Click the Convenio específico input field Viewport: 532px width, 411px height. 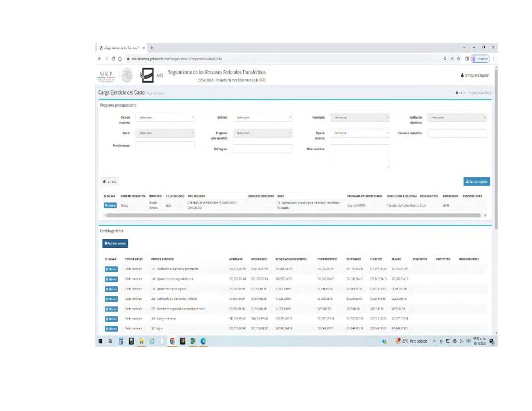point(457,133)
